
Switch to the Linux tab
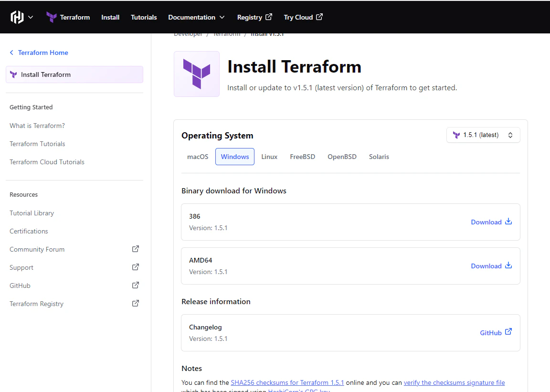pyautogui.click(x=269, y=157)
